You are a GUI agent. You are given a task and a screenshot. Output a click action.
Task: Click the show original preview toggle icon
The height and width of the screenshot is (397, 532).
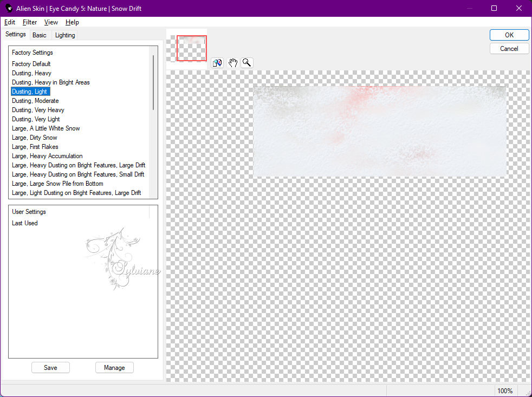[x=217, y=63]
